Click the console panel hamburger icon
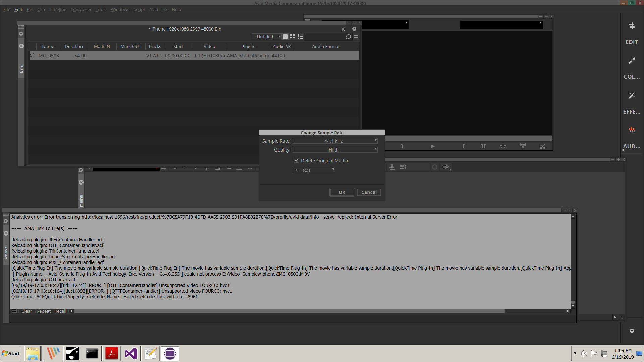 [x=14, y=311]
